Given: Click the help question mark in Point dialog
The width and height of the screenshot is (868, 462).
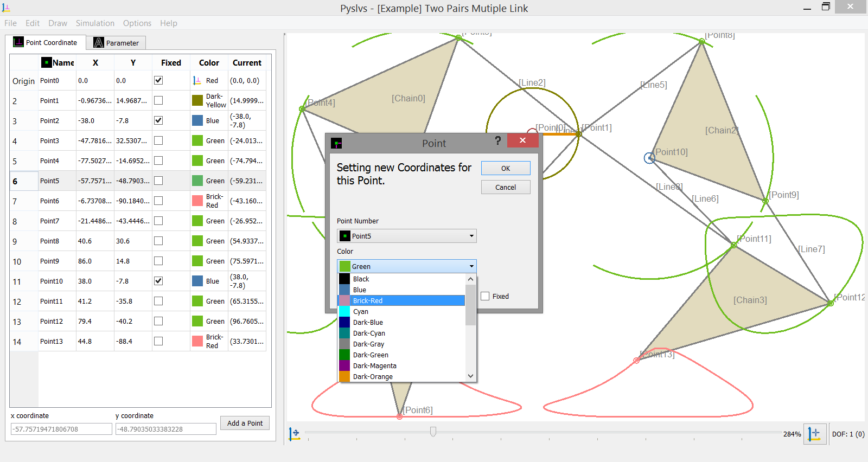Looking at the screenshot, I should (497, 141).
